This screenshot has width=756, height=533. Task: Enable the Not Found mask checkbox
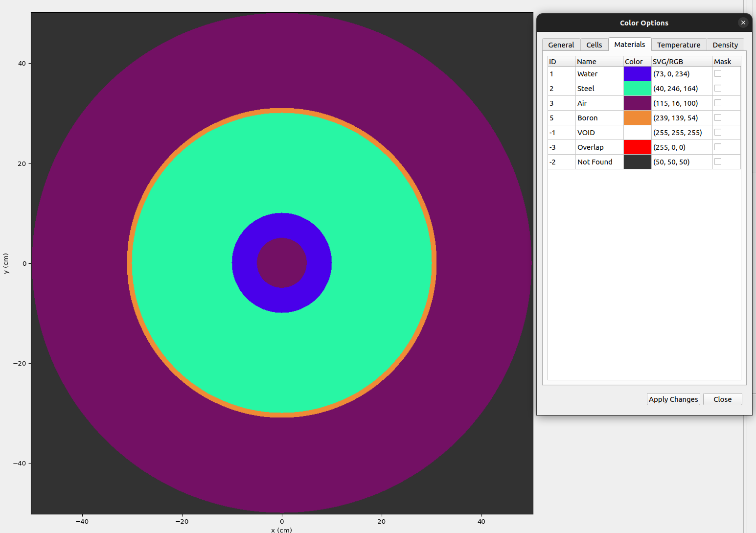click(x=717, y=162)
